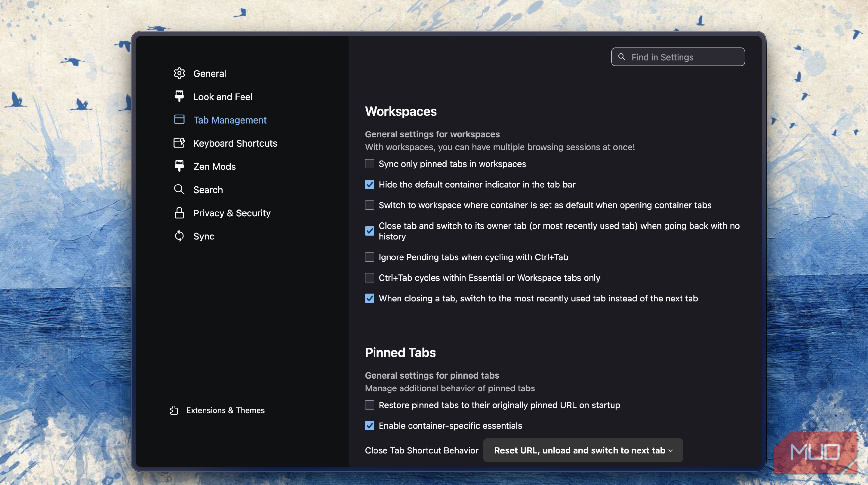Open the Close Tab Shortcut Behavior dropdown
This screenshot has height=485, width=868.
[x=583, y=450]
